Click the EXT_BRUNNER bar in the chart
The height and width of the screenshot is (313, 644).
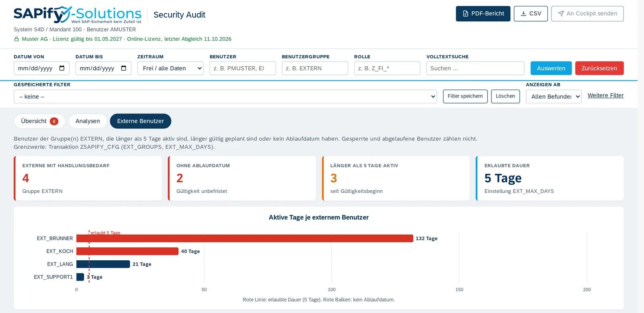(245, 239)
